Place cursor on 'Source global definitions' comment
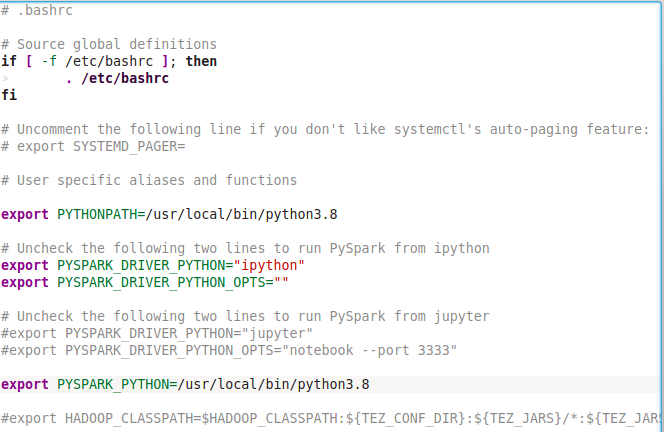 [116, 44]
